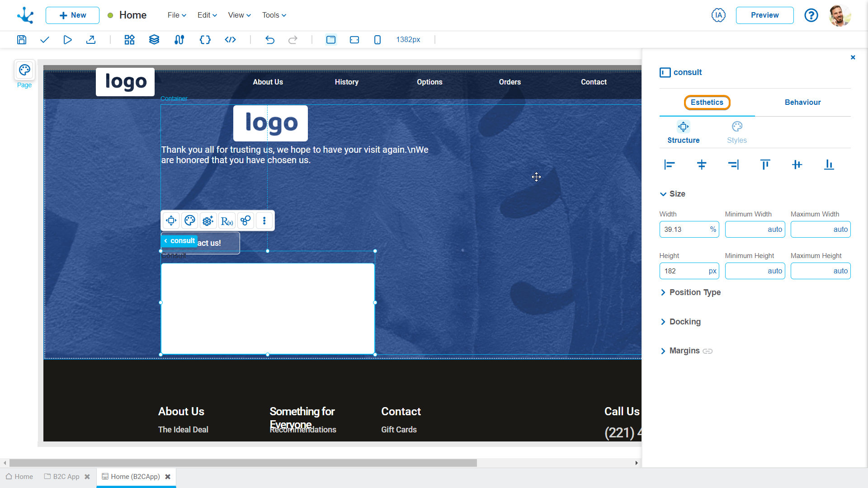This screenshot has width=868, height=488.
Task: Click the Preview button
Action: [x=764, y=15]
